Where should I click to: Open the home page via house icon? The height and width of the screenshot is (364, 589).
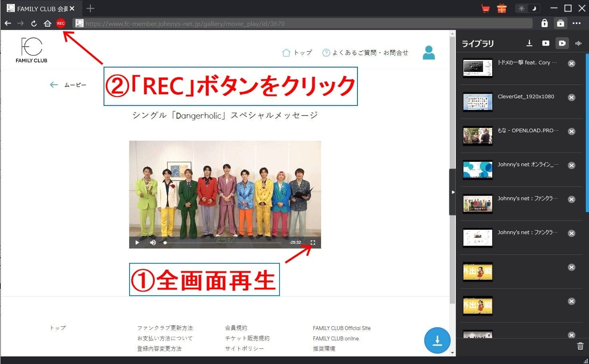(47, 24)
